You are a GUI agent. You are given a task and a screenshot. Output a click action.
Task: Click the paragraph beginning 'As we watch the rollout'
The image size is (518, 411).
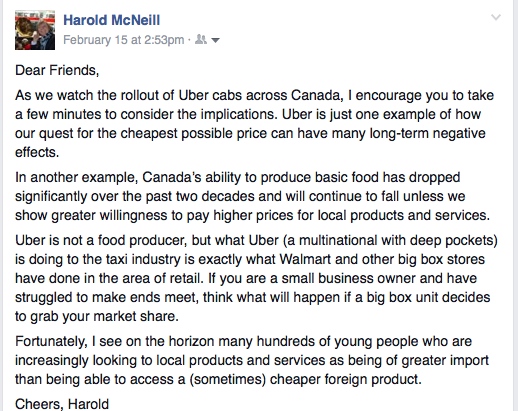click(x=254, y=124)
